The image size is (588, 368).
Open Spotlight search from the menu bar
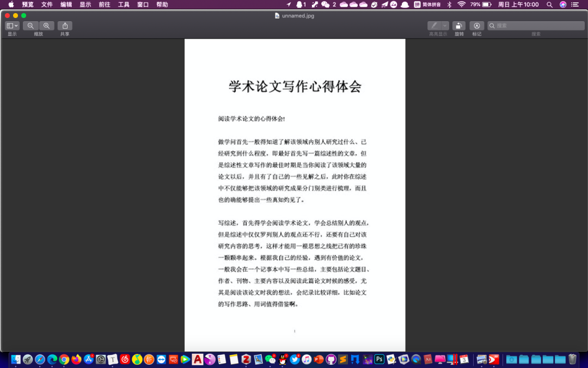550,4
